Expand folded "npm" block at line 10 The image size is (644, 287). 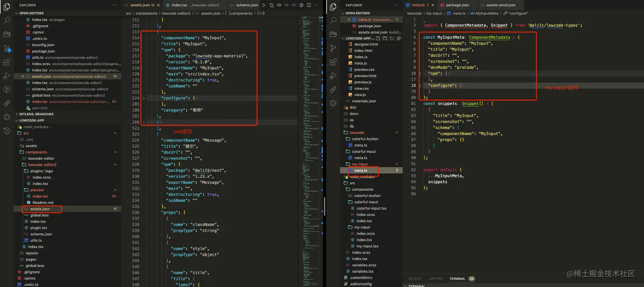[x=420, y=73]
